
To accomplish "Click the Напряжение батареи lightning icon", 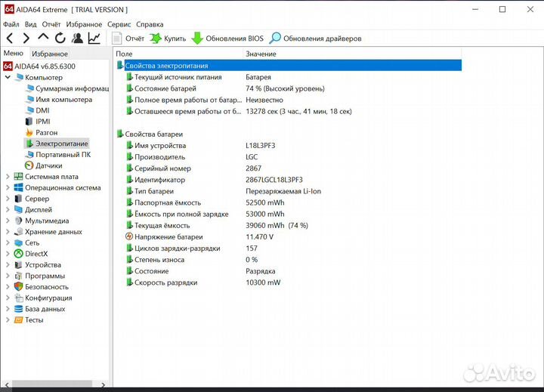I will click(x=129, y=236).
